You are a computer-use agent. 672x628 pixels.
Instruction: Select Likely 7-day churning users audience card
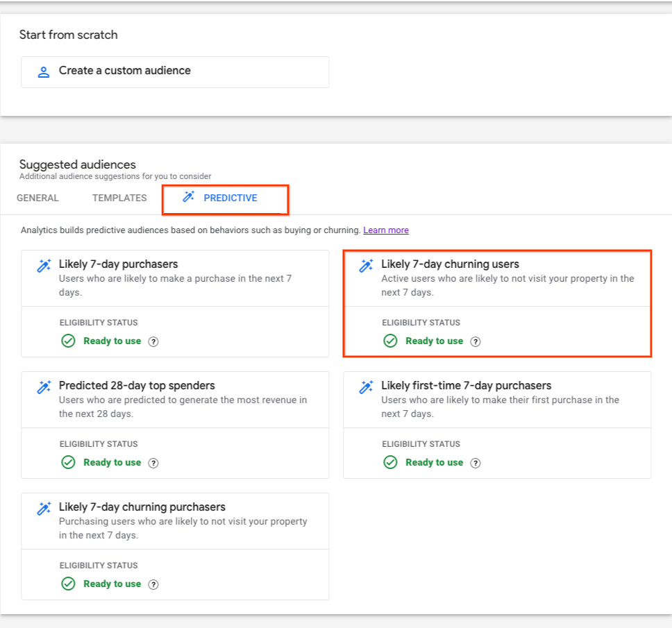point(497,303)
